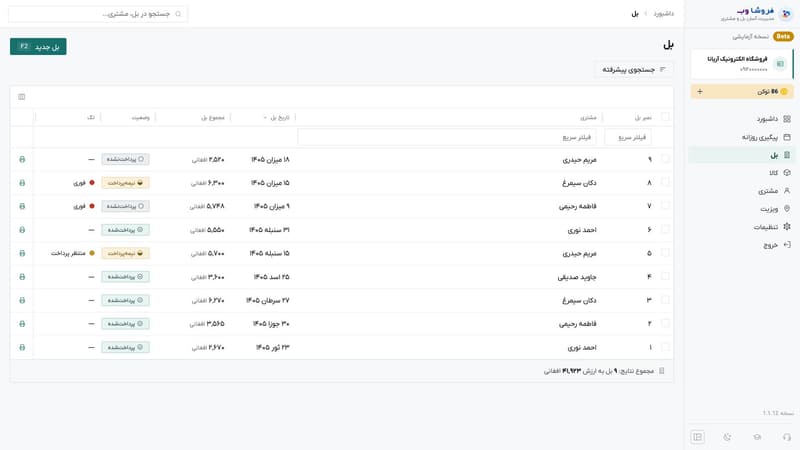Expand جستجوی پیشرفته advanced search
The height and width of the screenshot is (450, 800).
634,69
